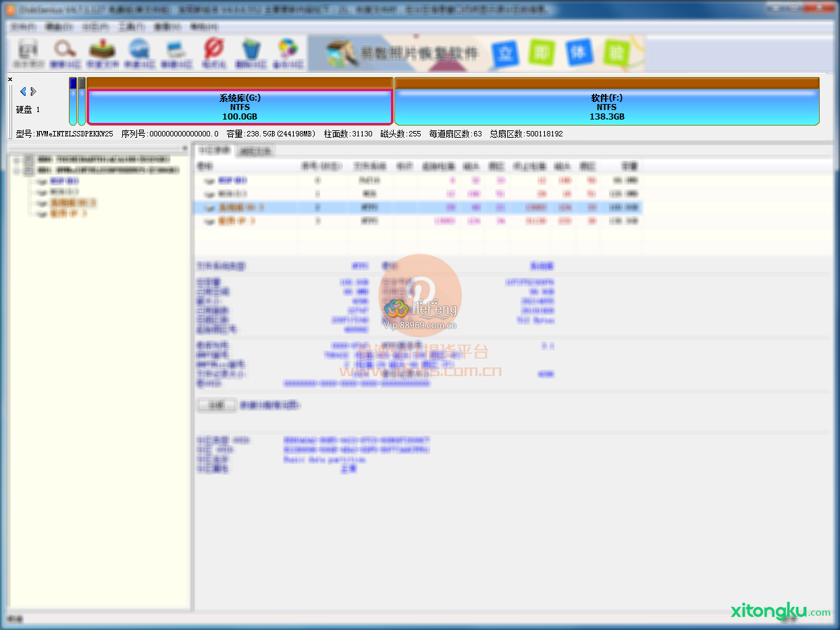Click the 分析 analyze button
840x630 pixels.
coord(216,405)
